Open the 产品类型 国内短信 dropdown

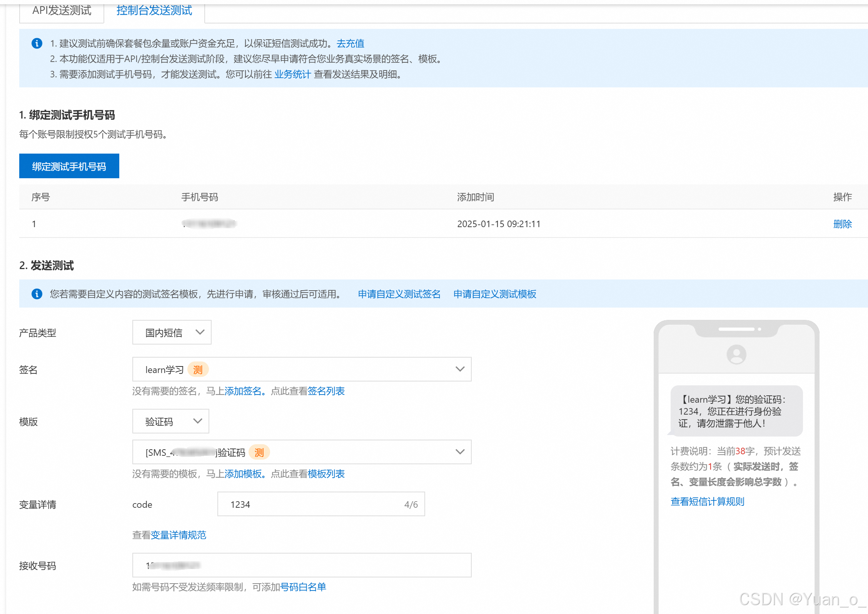click(x=172, y=333)
